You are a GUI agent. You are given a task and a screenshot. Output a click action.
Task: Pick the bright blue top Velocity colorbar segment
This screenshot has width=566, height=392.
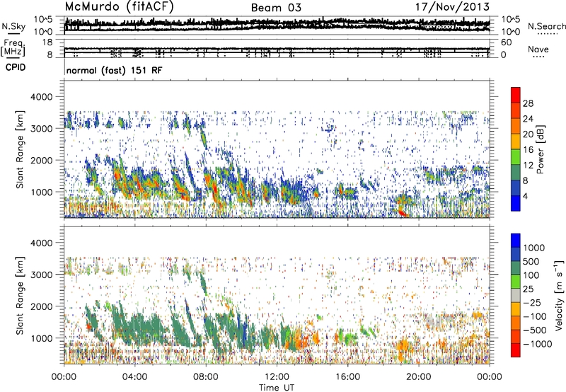516,241
